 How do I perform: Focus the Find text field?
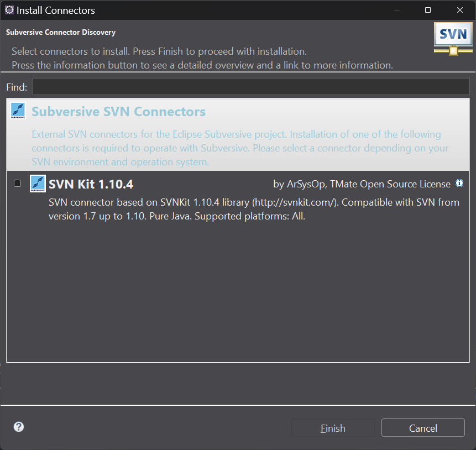click(251, 87)
